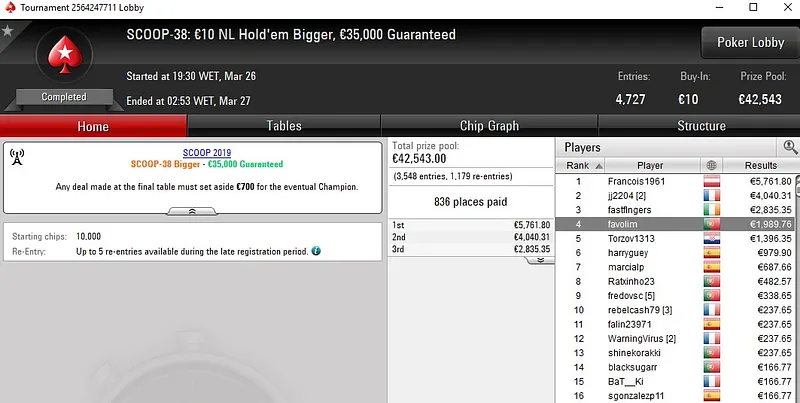800x403 pixels.
Task: Sort players by country globe icon
Action: [711, 165]
